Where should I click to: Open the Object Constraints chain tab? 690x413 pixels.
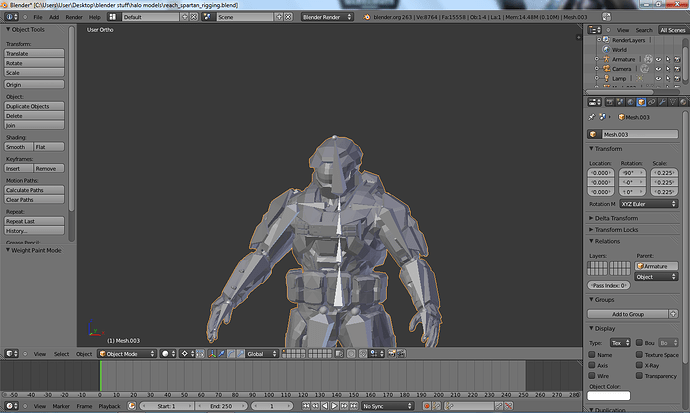pos(652,102)
